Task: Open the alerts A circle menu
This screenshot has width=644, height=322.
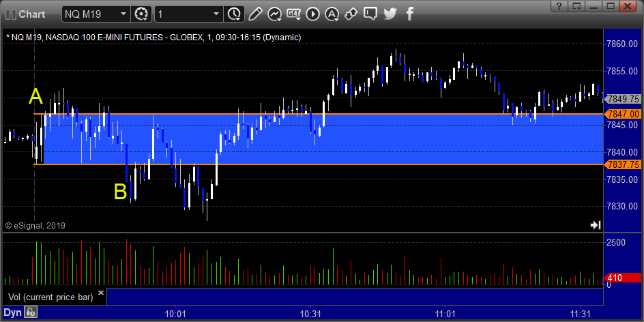Action: (x=332, y=14)
